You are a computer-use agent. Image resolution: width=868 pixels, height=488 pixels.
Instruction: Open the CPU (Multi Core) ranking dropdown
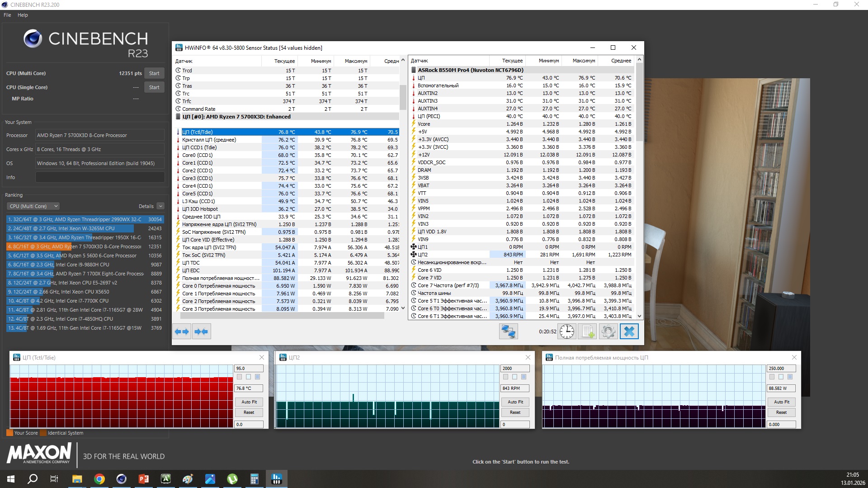[33, 206]
